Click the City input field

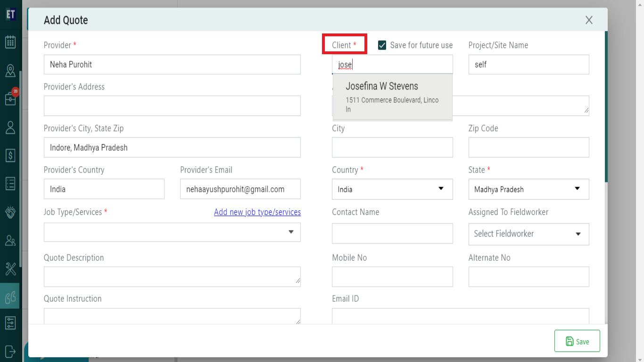392,148
